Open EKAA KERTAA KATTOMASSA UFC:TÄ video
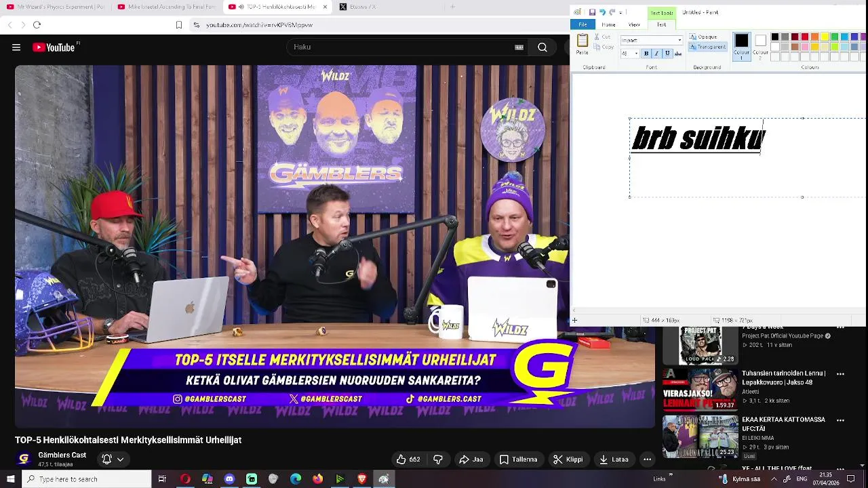Viewport: 868px width, 488px height. 700,436
